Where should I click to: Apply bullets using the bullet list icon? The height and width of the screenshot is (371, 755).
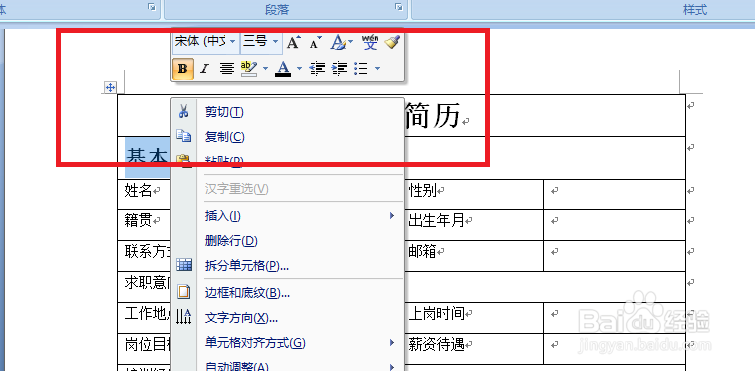361,69
